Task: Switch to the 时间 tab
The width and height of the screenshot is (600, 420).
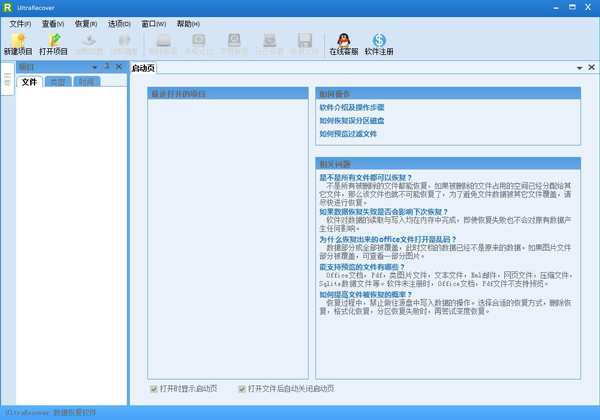Action: pyautogui.click(x=87, y=82)
